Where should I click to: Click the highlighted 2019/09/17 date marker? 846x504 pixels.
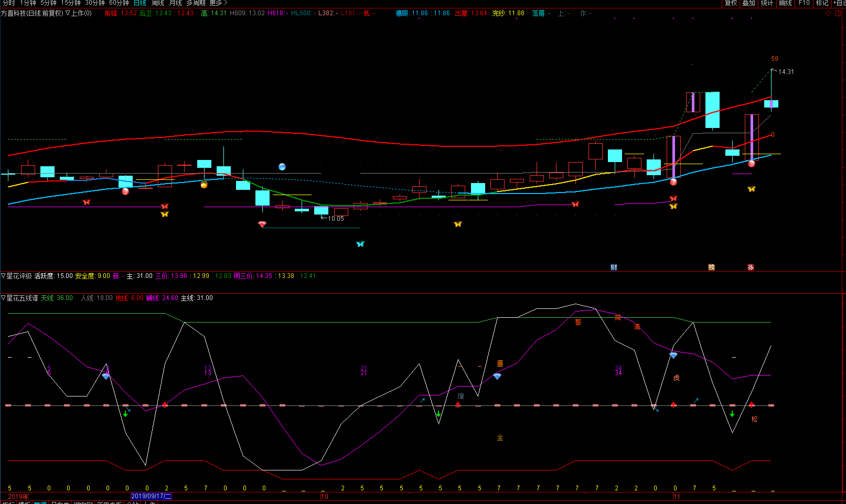point(151,496)
